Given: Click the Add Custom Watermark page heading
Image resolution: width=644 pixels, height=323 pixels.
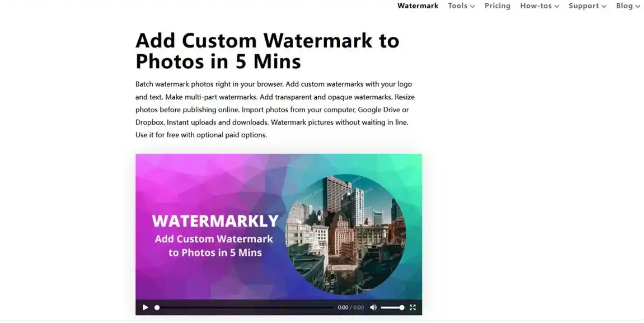Looking at the screenshot, I should pos(267,51).
